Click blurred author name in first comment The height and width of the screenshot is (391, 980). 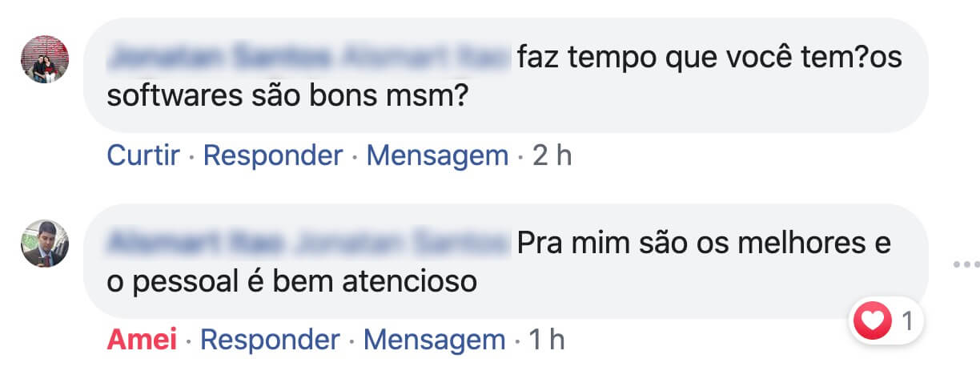coord(219,58)
